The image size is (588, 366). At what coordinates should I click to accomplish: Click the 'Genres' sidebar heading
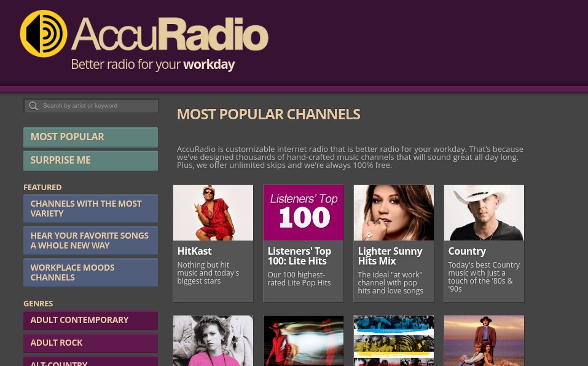pyautogui.click(x=38, y=304)
